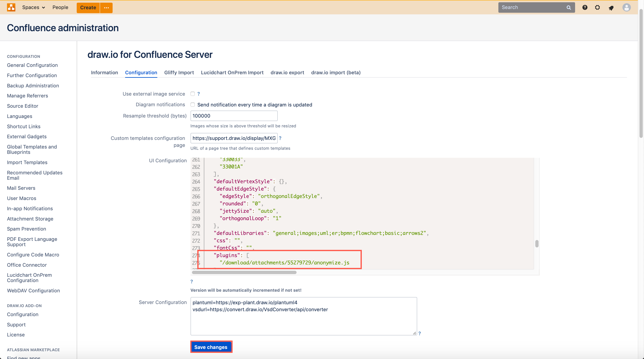Edit the Resample threshold value field
The width and height of the screenshot is (644, 359).
(233, 115)
